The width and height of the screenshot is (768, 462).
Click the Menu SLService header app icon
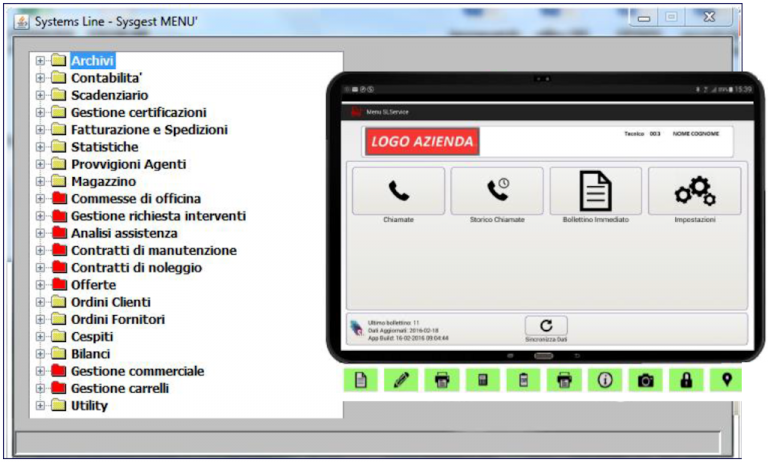pos(356,112)
